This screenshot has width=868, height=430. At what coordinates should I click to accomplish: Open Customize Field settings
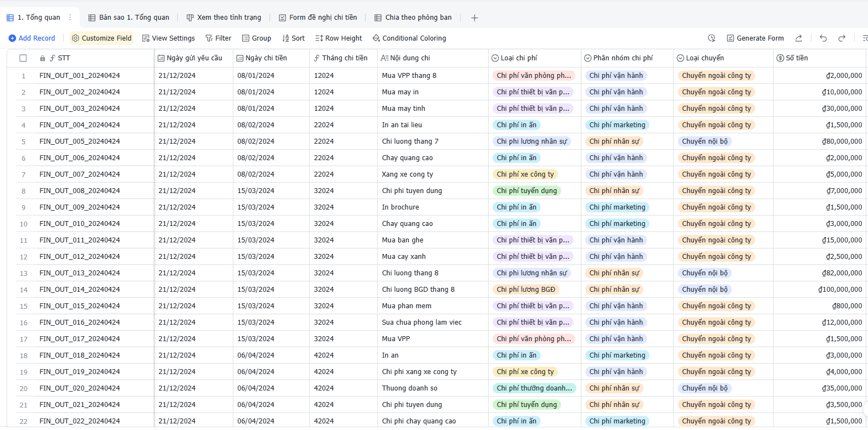102,38
